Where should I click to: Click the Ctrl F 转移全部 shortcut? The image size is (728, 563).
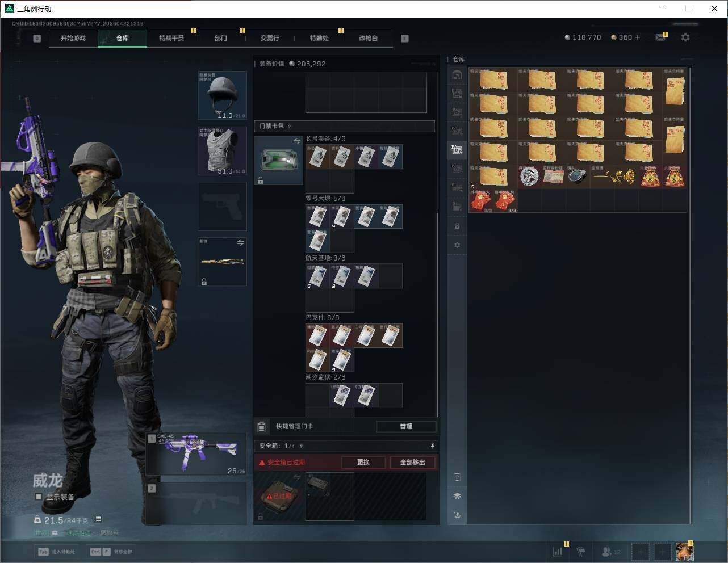coord(111,552)
